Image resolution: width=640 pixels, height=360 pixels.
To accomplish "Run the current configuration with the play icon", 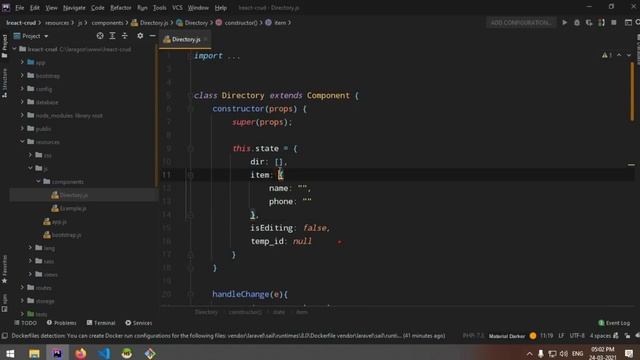I will click(564, 23).
